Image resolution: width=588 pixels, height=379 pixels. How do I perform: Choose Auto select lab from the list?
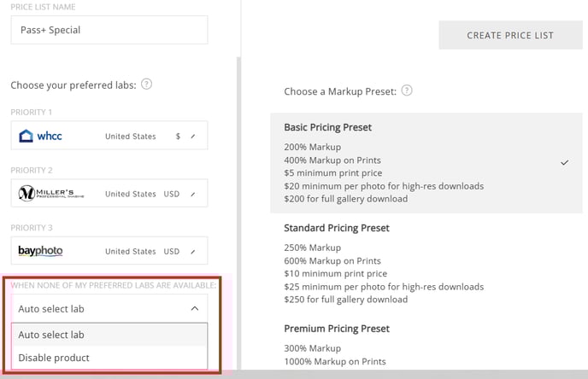109,335
